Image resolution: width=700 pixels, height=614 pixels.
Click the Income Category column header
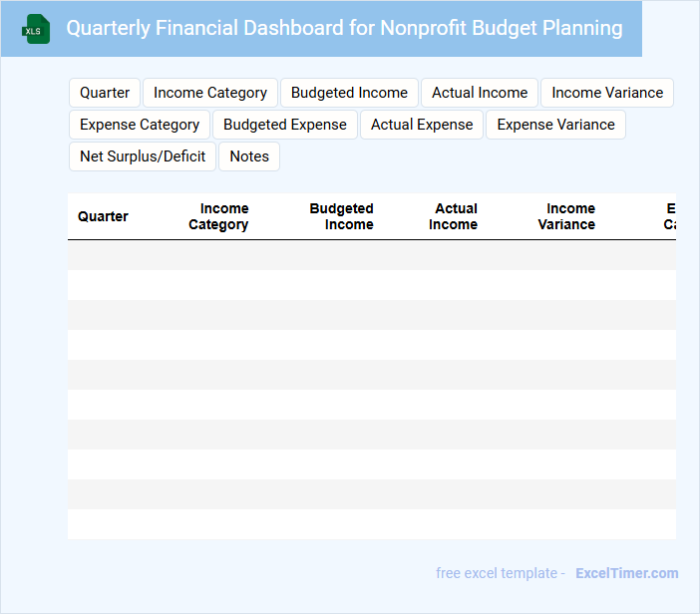[x=219, y=216]
